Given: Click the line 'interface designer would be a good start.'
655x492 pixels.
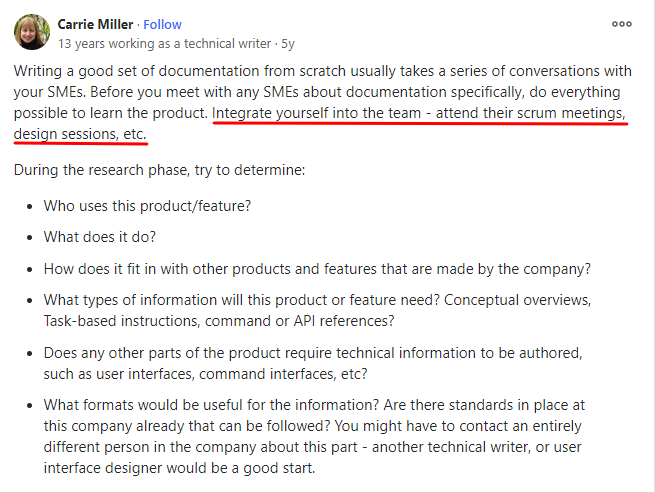Looking at the screenshot, I should (x=179, y=468).
